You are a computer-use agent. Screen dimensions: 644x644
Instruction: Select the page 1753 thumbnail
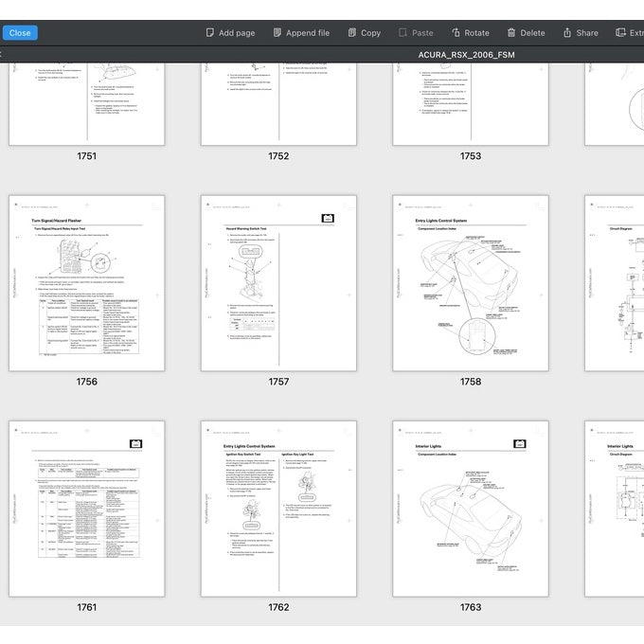[470, 104]
